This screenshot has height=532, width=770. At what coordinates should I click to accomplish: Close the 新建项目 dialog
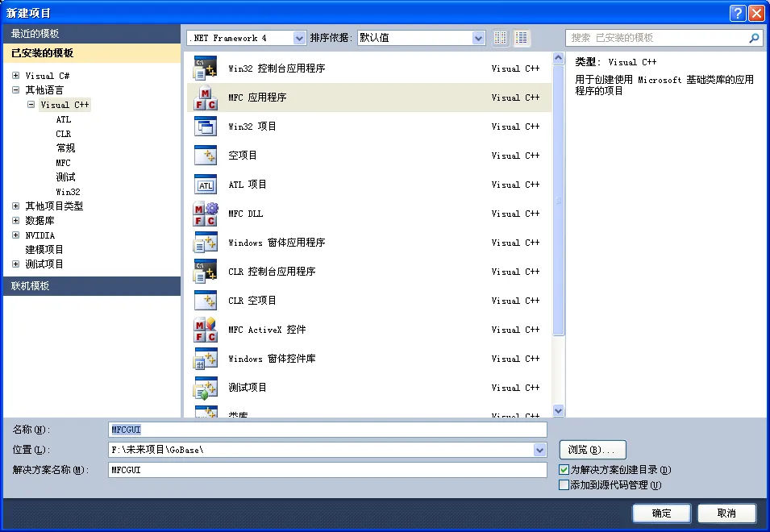tap(756, 13)
